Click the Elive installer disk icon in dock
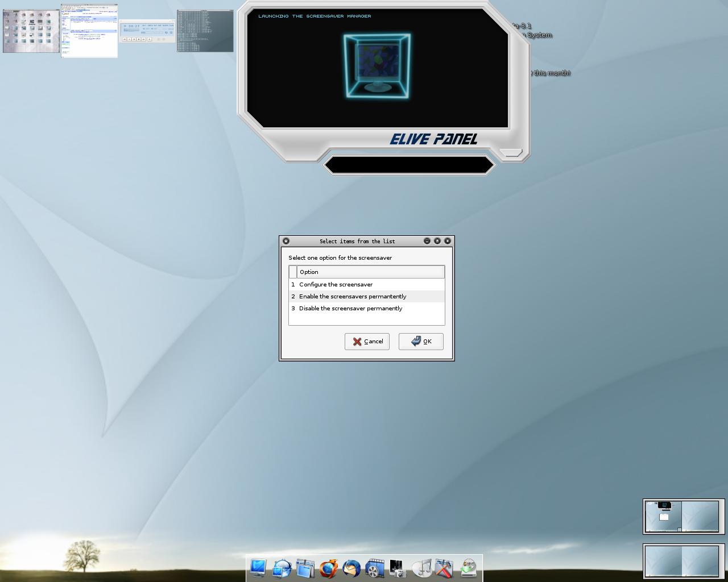 pos(468,568)
